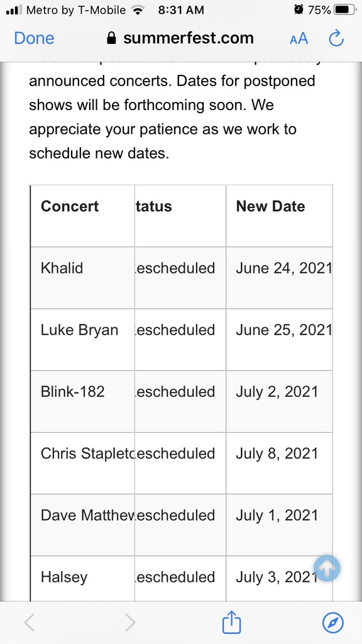The width and height of the screenshot is (362, 644).
Task: Tap the reload page icon
Action: coord(336,38)
